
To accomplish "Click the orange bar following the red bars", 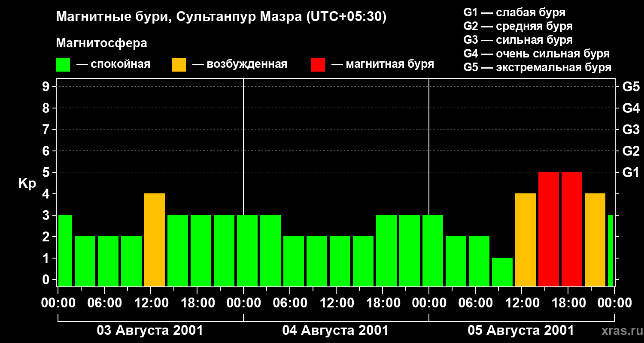I will pos(595,240).
